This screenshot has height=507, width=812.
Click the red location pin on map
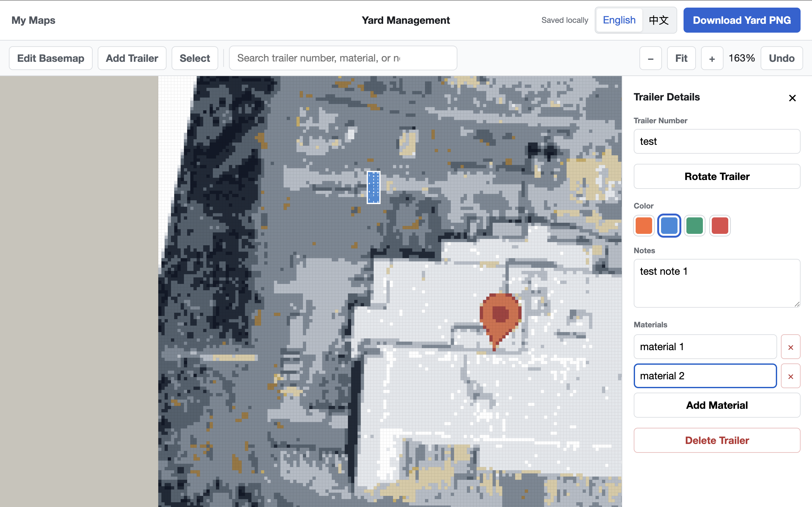coord(500,318)
